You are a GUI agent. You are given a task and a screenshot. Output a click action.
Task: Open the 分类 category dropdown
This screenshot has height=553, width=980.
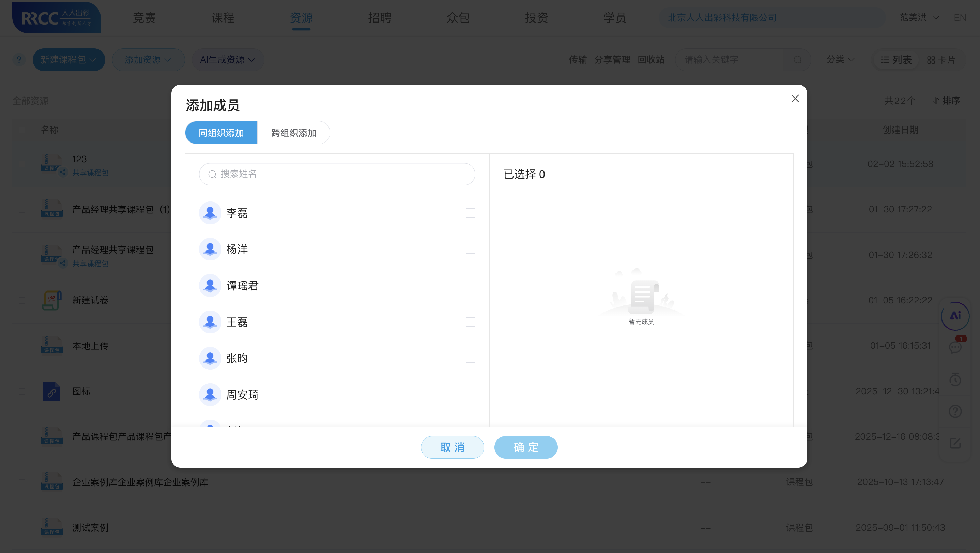coord(840,59)
